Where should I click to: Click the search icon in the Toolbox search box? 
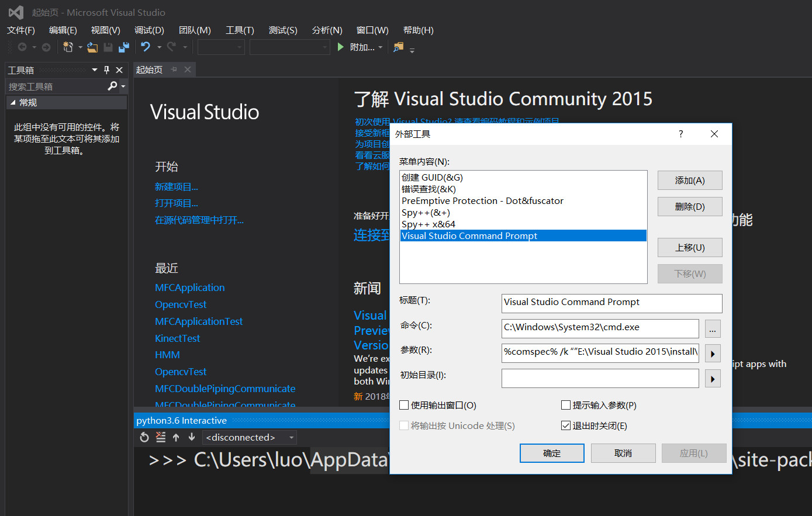(113, 86)
